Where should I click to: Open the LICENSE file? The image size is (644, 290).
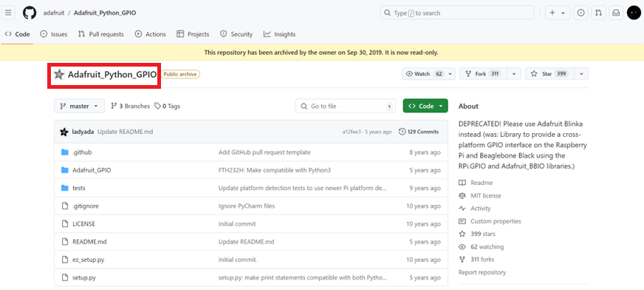pyautogui.click(x=83, y=223)
